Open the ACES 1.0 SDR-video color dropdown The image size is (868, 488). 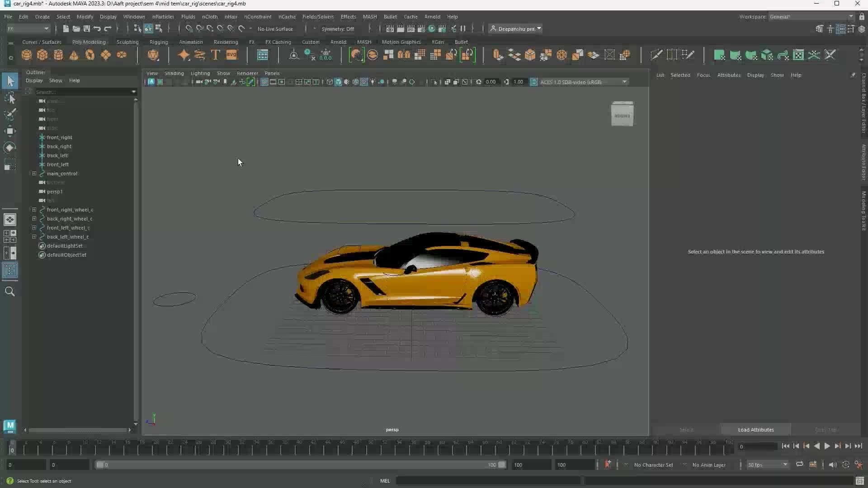point(625,82)
